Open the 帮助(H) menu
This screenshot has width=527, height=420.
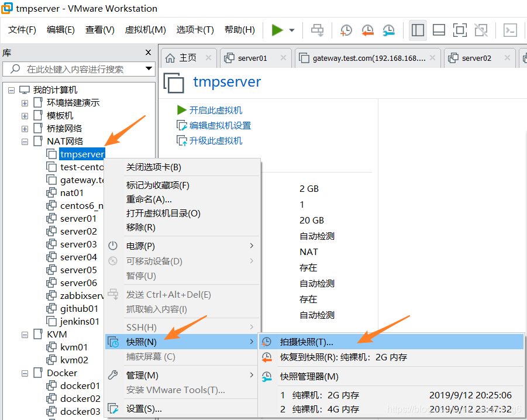click(240, 30)
